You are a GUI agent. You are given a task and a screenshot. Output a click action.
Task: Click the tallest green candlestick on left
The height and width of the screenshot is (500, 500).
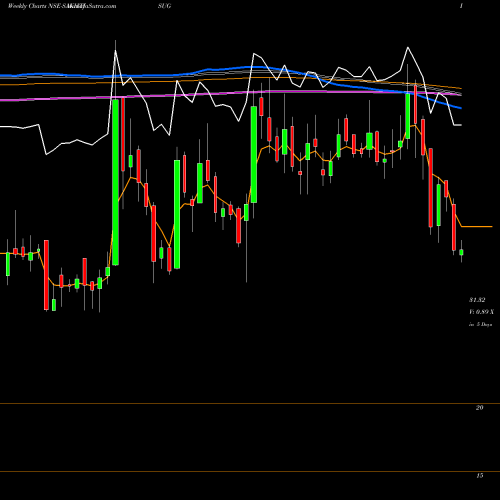(x=115, y=182)
